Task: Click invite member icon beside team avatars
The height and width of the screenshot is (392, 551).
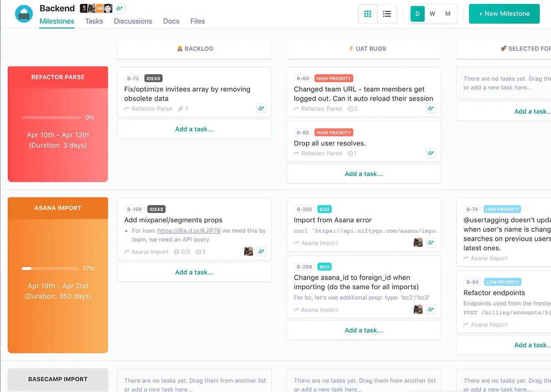Action: (119, 8)
